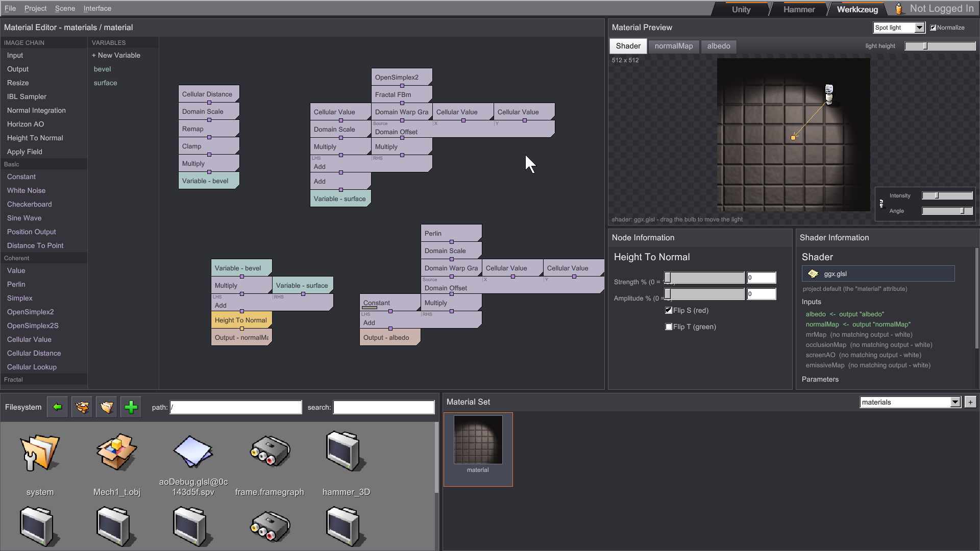Toggle the Normalize checkbox
Viewport: 980px width, 551px height.
(x=933, y=28)
